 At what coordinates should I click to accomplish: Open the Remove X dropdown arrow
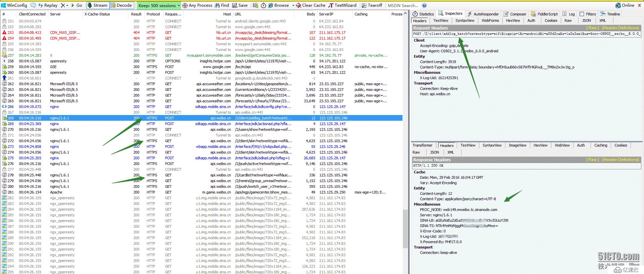coord(67,5)
